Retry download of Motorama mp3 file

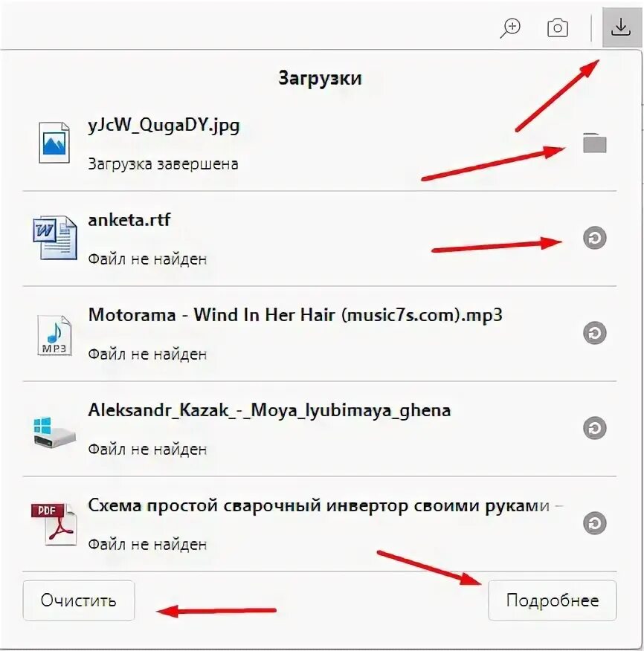tap(595, 333)
